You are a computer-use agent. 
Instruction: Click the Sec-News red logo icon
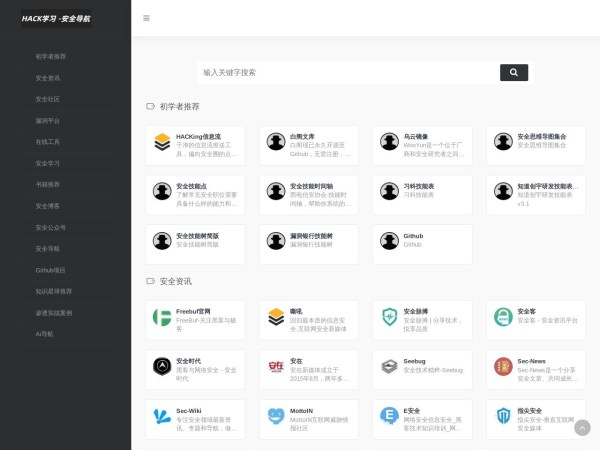coord(503,366)
